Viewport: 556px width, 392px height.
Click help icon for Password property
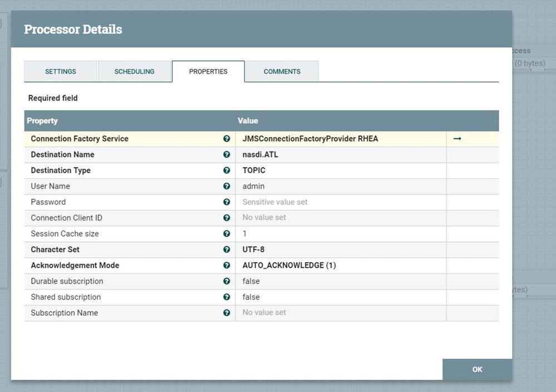227,202
